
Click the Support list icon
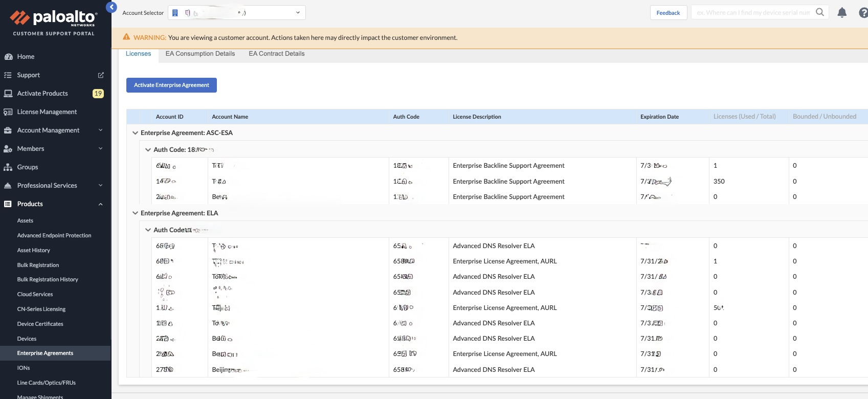[x=8, y=75]
